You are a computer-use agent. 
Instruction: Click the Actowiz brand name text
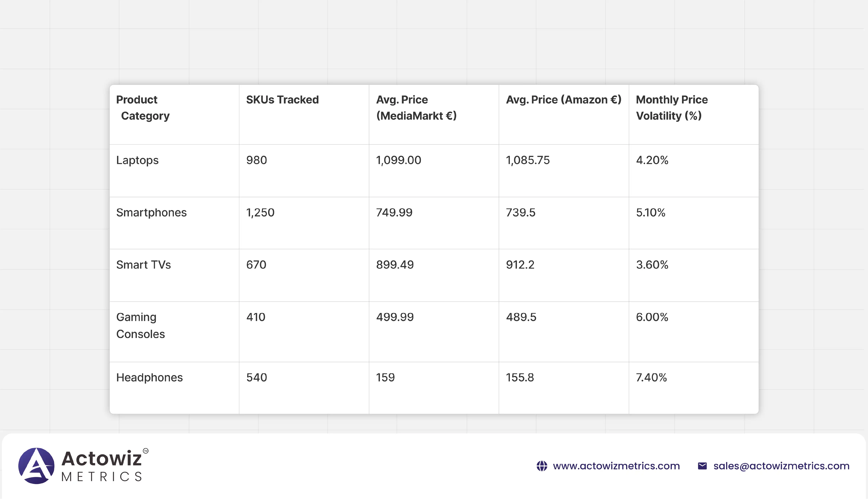101,459
